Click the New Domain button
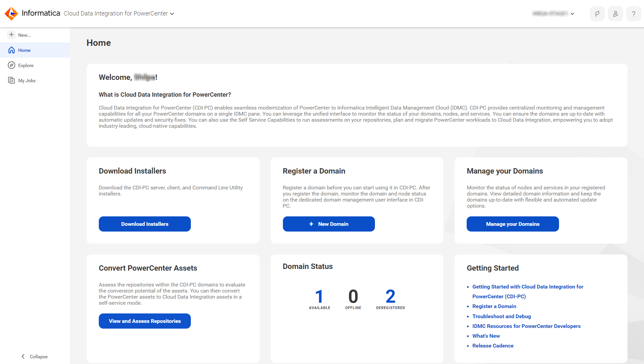 tap(329, 224)
